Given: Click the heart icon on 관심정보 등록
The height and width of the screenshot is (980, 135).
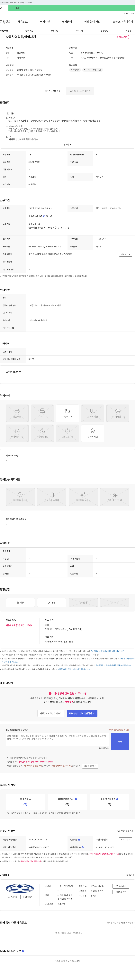Looking at the screenshot, I should pyautogui.click(x=46, y=91).
